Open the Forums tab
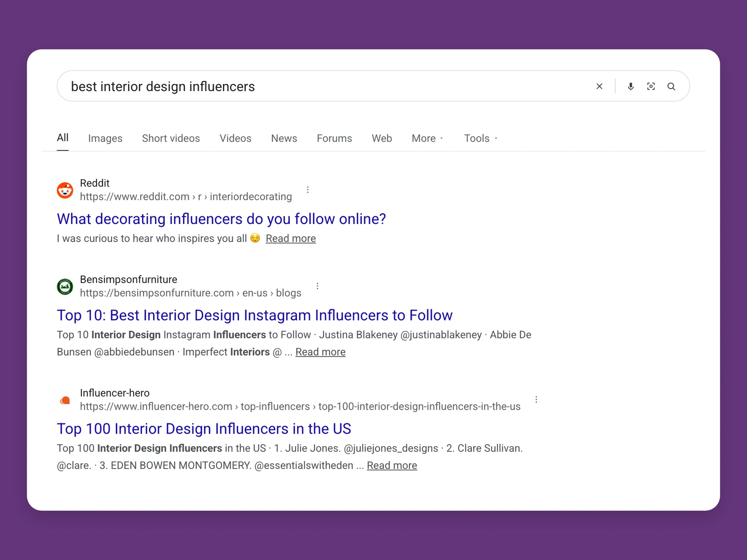This screenshot has height=560, width=747. [x=334, y=139]
